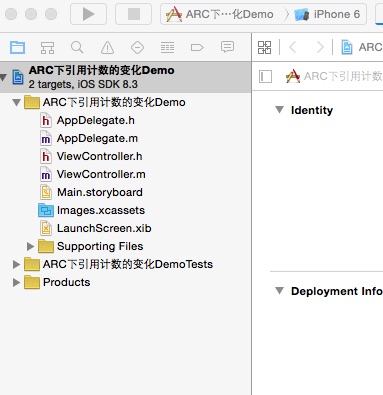Open the Breakpoint navigator icon
The height and width of the screenshot is (395, 383).
pyautogui.click(x=197, y=48)
